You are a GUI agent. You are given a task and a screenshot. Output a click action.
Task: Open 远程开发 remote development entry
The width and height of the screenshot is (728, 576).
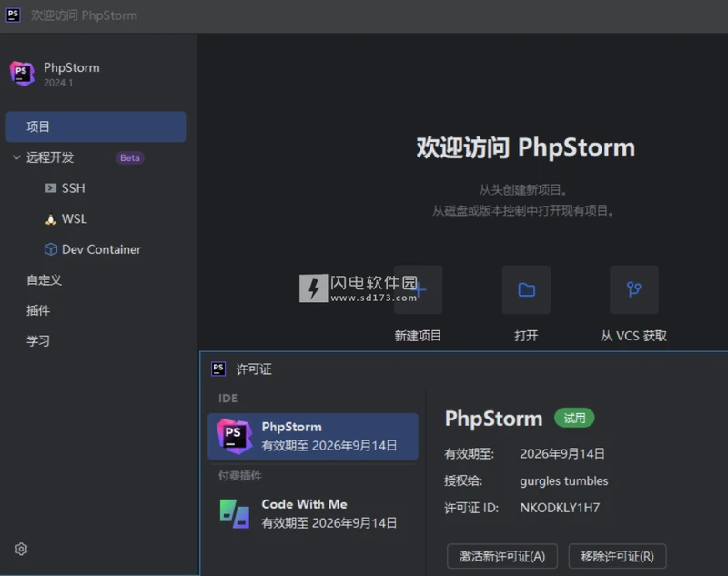(50, 157)
